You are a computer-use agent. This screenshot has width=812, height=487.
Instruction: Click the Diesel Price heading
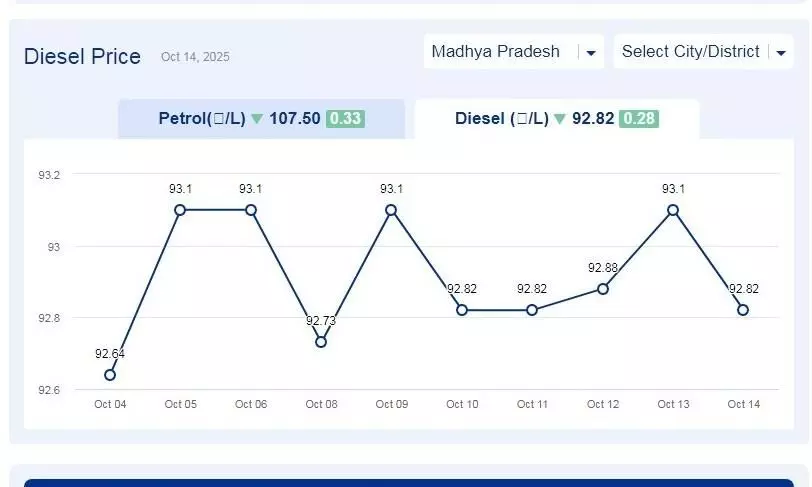[x=82, y=57]
